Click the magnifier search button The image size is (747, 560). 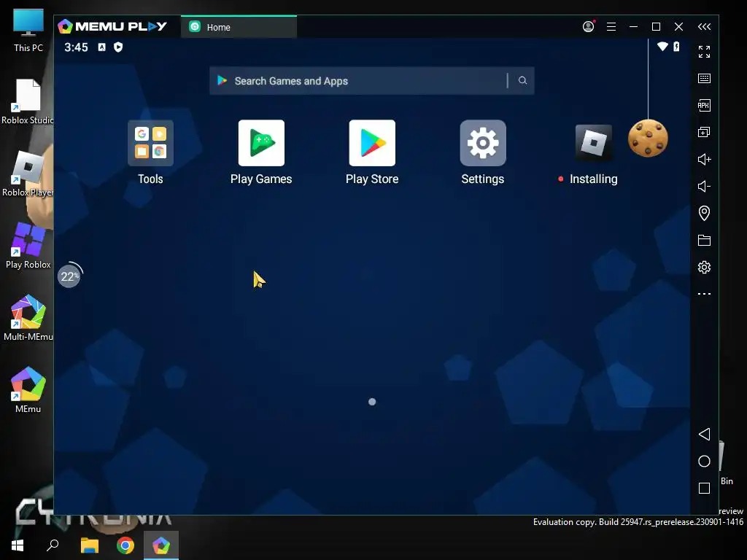tap(522, 80)
